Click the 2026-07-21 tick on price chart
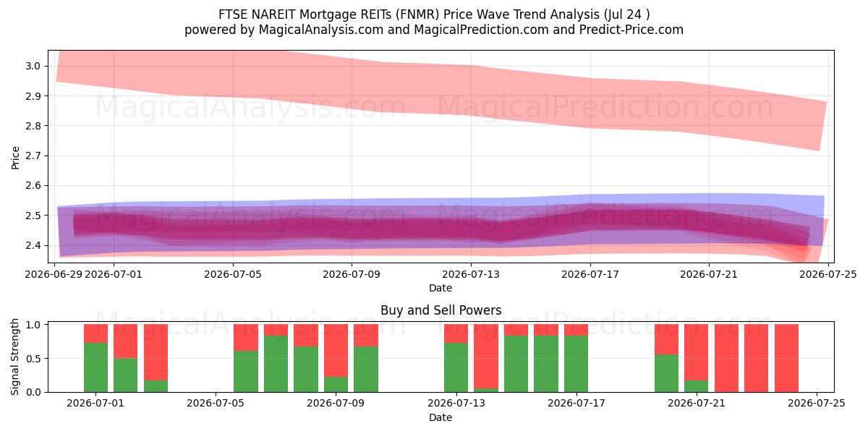This screenshot has height=434, width=868. tap(709, 274)
